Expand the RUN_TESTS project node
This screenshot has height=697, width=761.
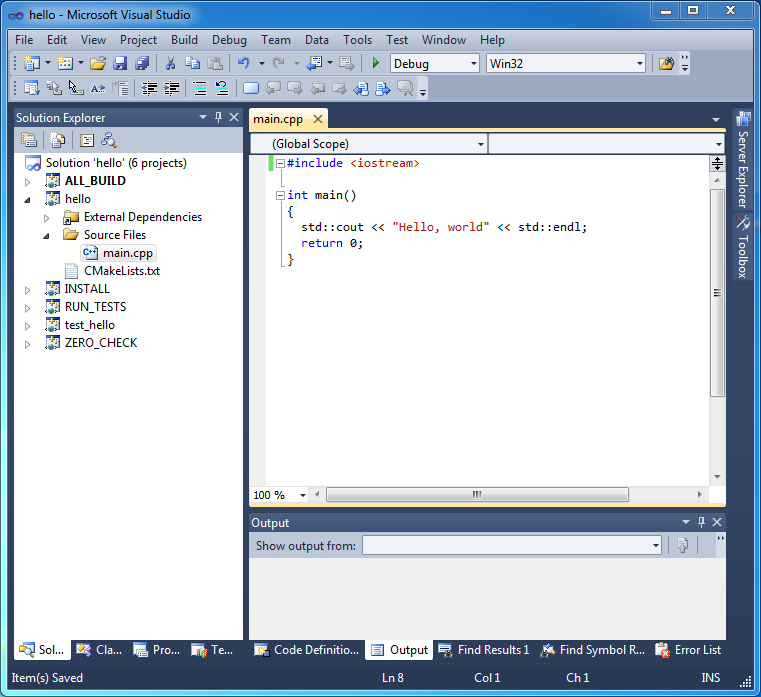[x=28, y=308]
